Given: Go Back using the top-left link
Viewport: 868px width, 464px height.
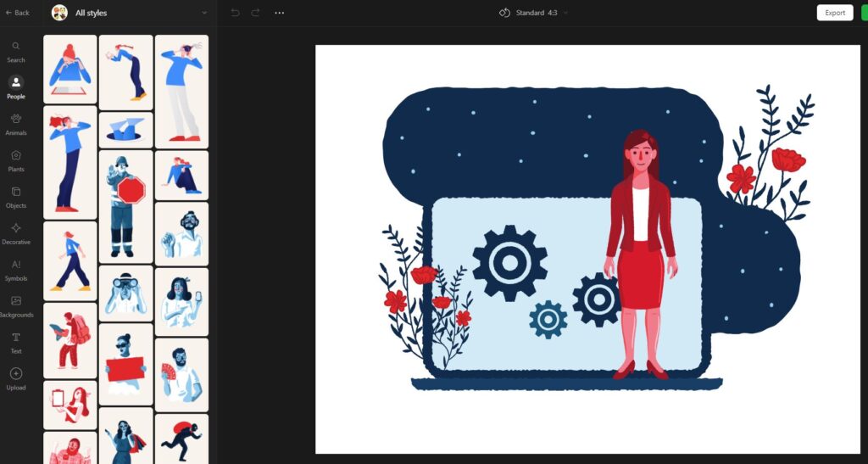Looking at the screenshot, I should 18,13.
